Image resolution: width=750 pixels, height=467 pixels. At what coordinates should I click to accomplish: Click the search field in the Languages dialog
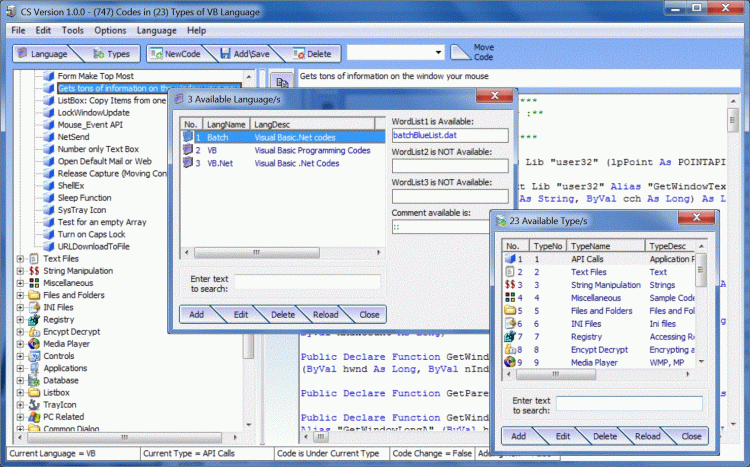307,282
